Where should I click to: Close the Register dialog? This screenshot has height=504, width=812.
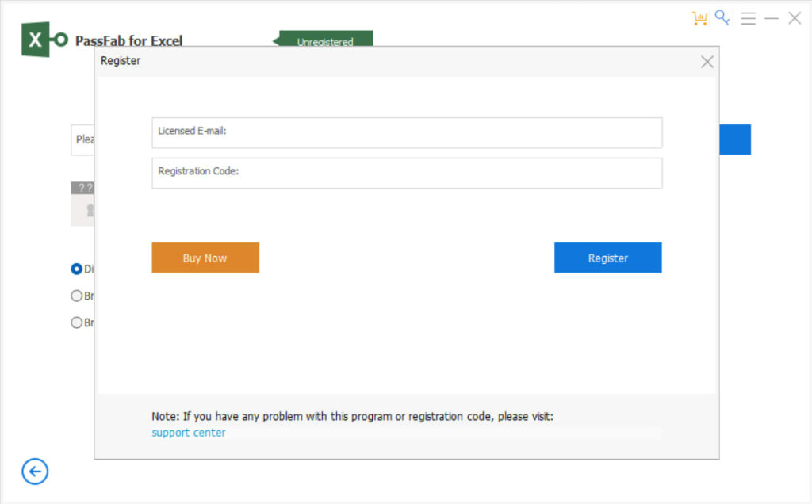point(707,62)
